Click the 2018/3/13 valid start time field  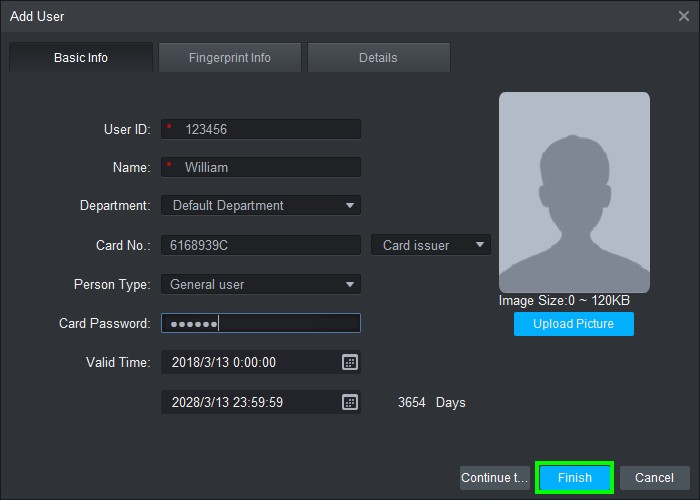[x=250, y=362]
